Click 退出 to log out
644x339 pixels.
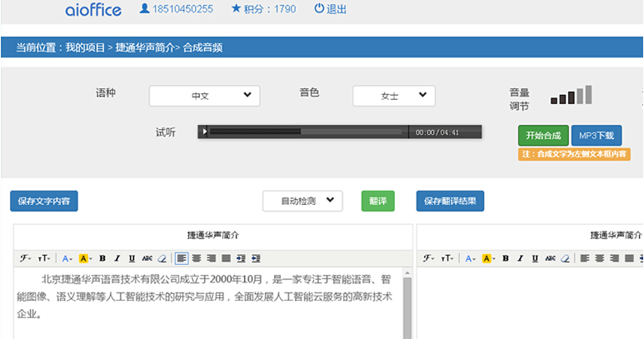[331, 8]
